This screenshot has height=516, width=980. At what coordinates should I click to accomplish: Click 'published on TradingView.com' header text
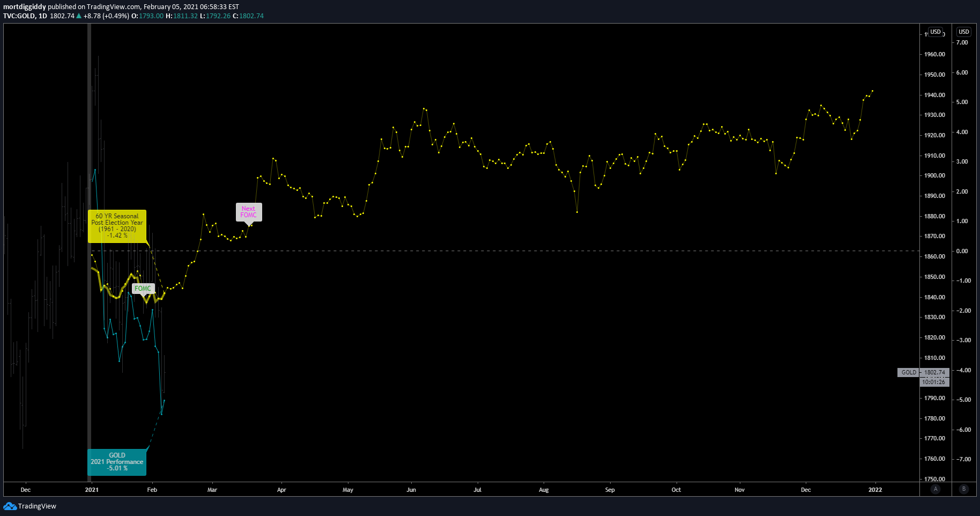click(94, 7)
